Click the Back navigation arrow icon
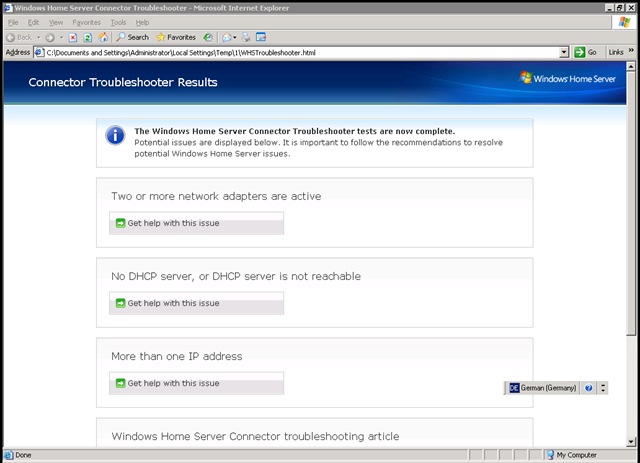This screenshot has width=640, height=463. 11,38
